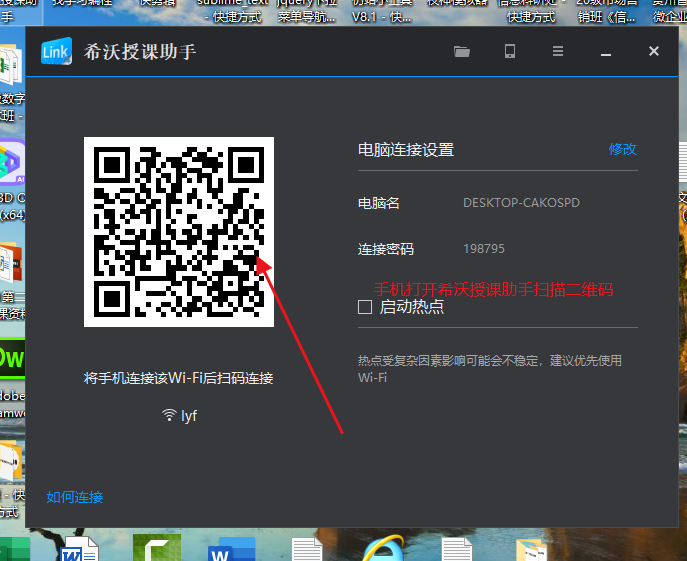Select the connection password 198795

[484, 249]
